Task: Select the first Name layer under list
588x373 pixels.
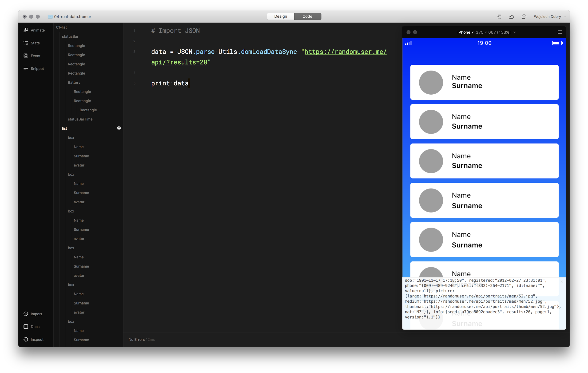Action: click(x=79, y=147)
